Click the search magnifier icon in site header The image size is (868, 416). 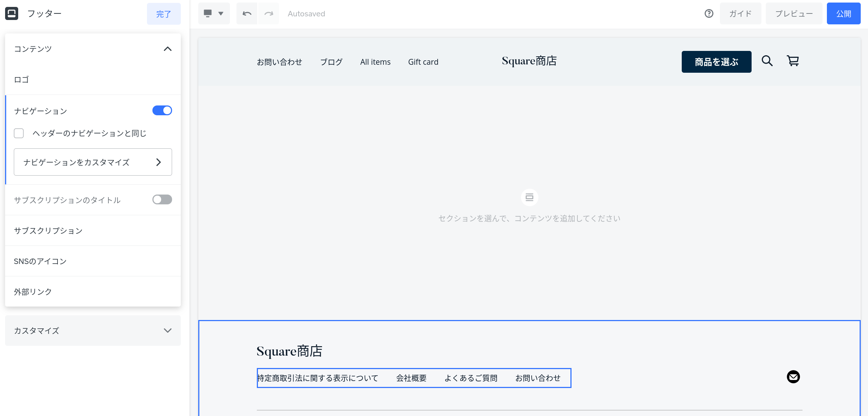tap(767, 61)
